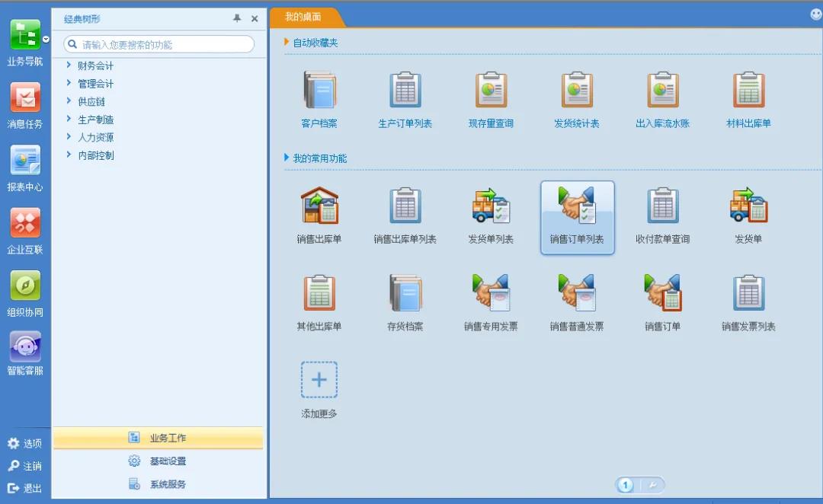Click the 消息任务 sidebar icon
823x504 pixels.
[x=25, y=97]
